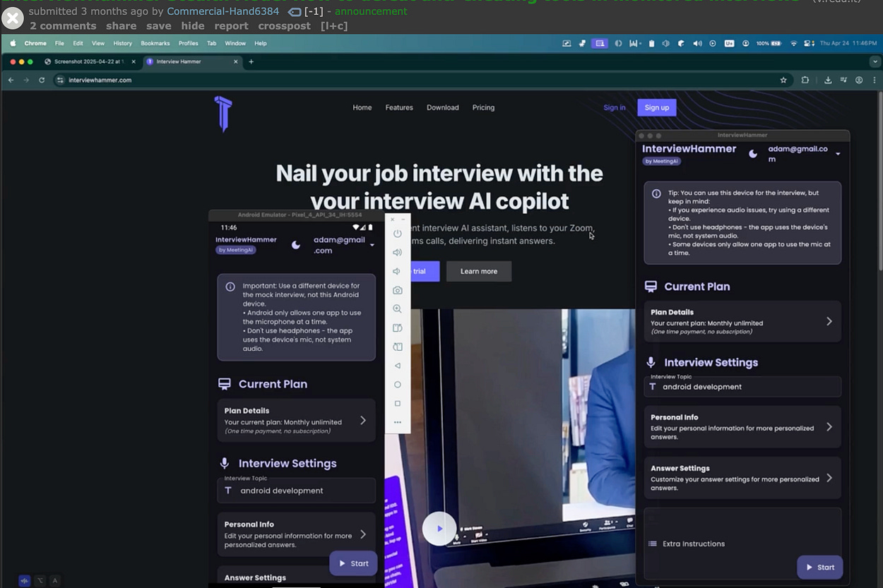883x588 pixels.
Task: Raise volume on the emulator toolbar
Action: 398,252
